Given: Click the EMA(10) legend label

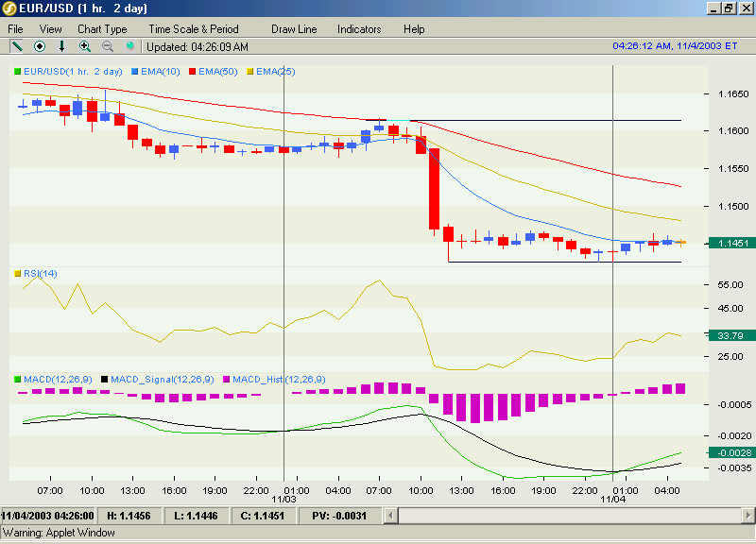Looking at the screenshot, I should (x=161, y=72).
